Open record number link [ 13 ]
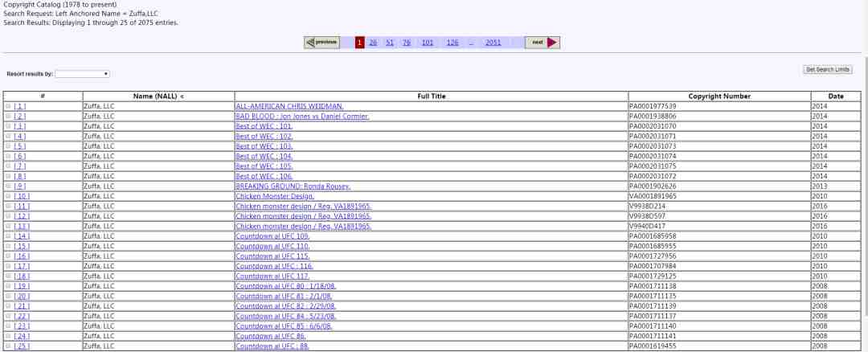The height and width of the screenshot is (352, 868). coord(22,226)
